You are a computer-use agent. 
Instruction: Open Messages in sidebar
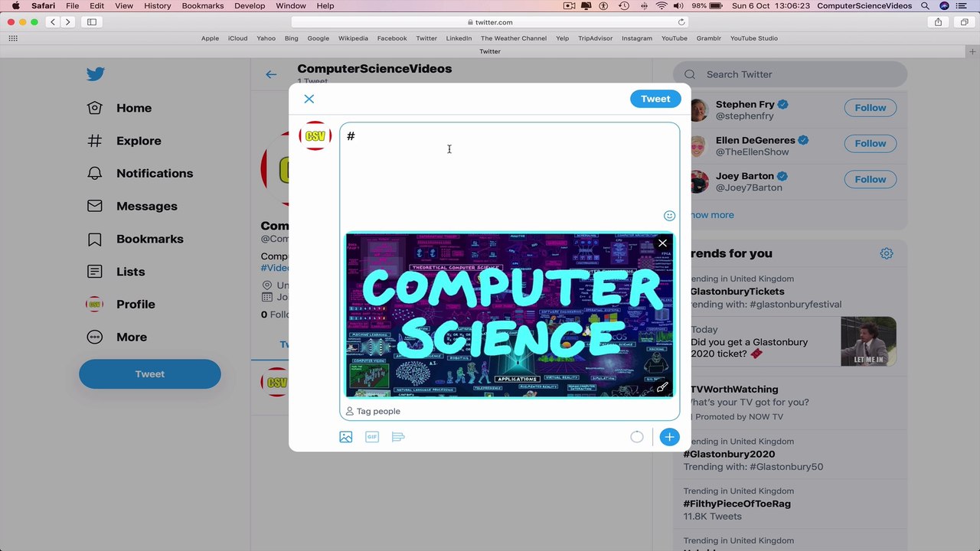click(132, 207)
